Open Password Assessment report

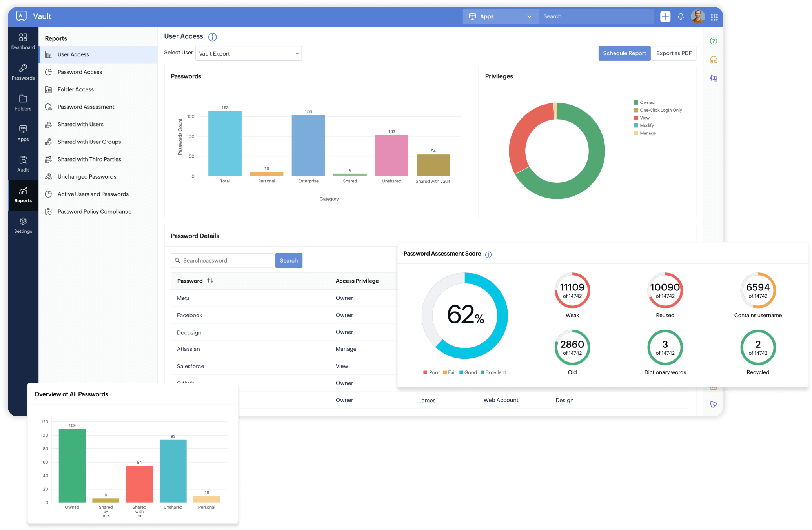[x=86, y=107]
